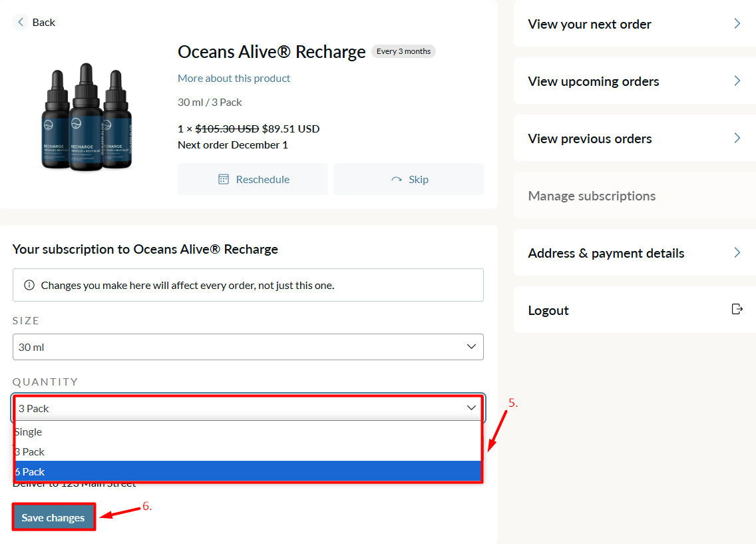
Task: Open View upcoming orders
Action: (634, 81)
